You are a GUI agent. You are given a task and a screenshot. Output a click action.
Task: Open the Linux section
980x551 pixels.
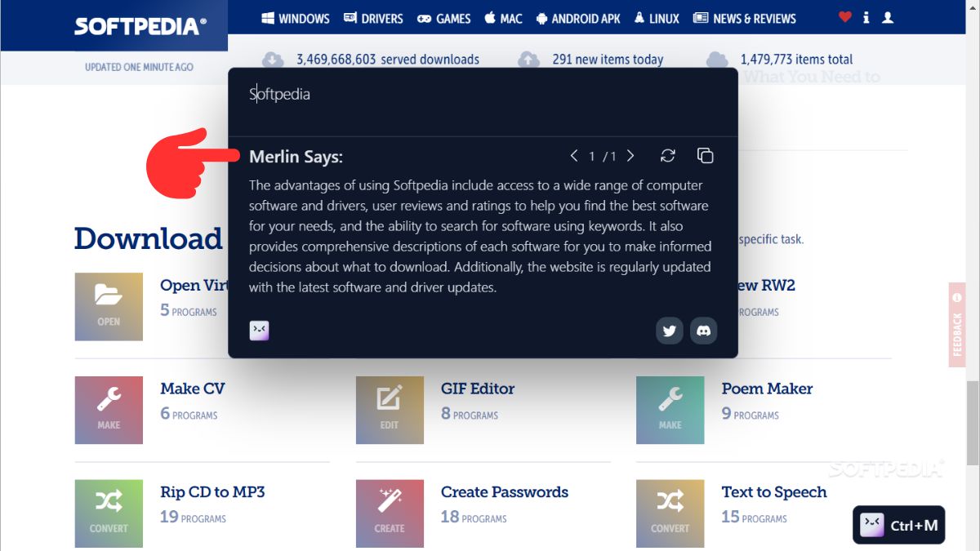(x=657, y=18)
